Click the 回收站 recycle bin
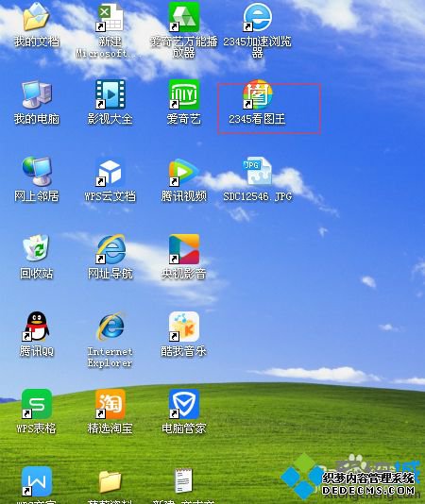This screenshot has width=425, height=504. point(36,248)
